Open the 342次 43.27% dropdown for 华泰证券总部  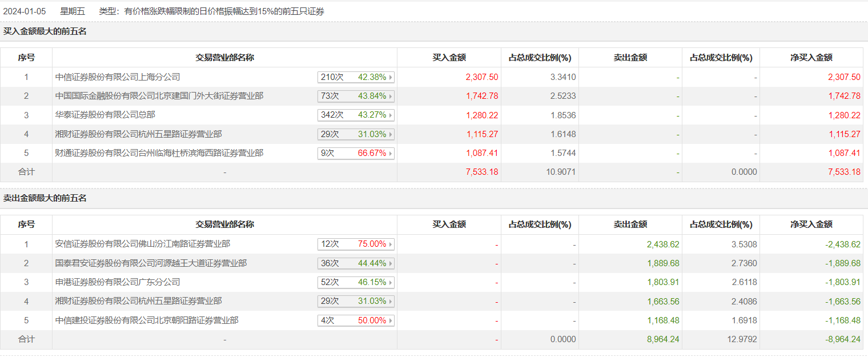(391, 115)
